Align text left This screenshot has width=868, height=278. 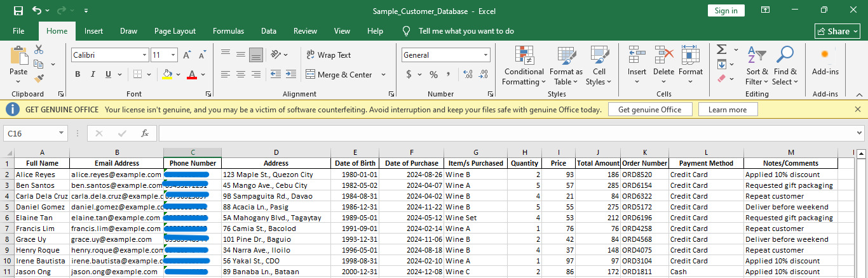tap(226, 74)
